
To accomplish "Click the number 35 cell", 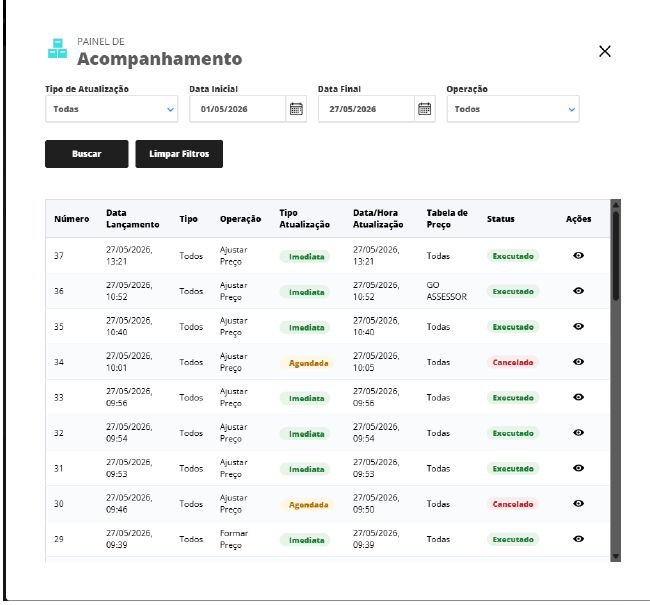I will [x=58, y=327].
